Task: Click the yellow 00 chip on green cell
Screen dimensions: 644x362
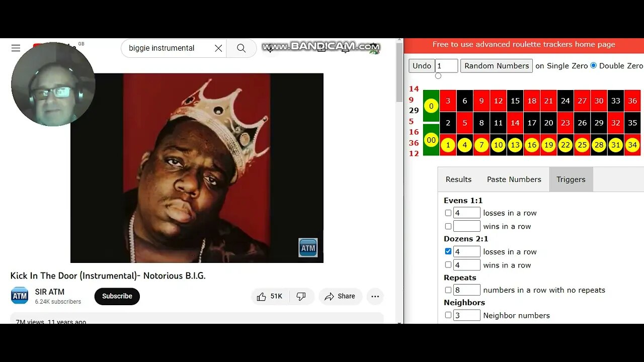Action: [x=431, y=141]
